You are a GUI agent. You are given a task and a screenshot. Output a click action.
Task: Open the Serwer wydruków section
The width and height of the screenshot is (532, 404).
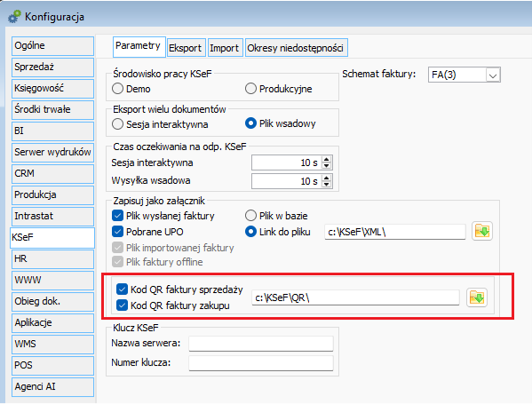(x=52, y=153)
